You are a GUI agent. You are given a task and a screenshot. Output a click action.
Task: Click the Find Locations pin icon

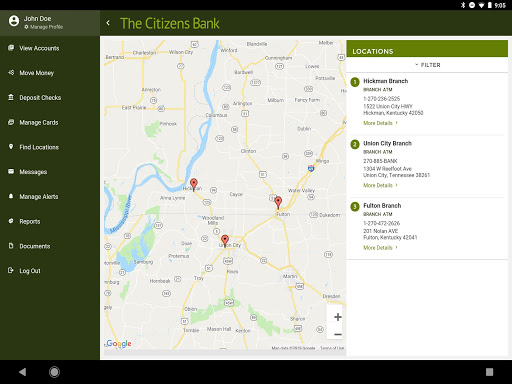(11, 147)
